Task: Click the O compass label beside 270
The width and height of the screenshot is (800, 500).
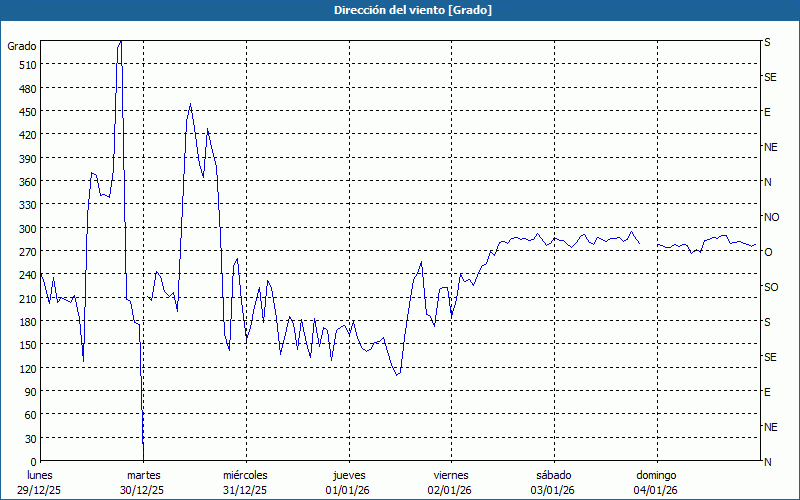Action: (768, 252)
